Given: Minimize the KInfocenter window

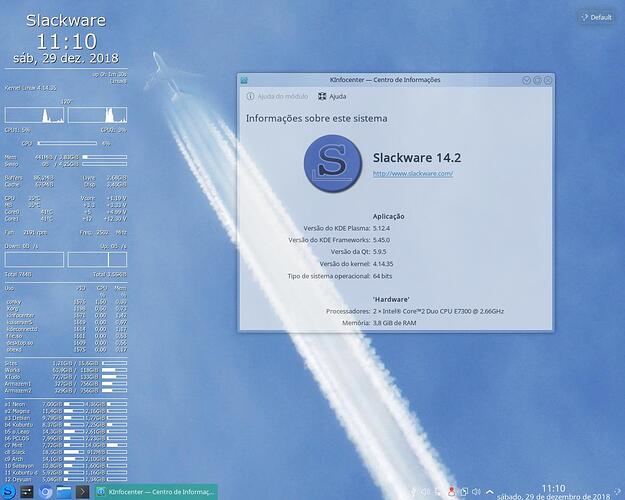Looking at the screenshot, I should coord(527,80).
